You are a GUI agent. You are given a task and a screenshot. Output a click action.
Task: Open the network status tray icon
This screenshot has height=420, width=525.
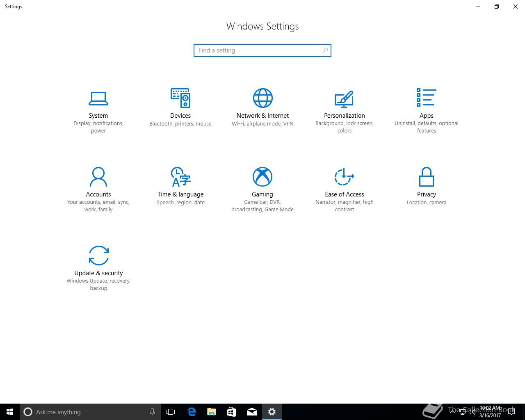pyautogui.click(x=462, y=412)
